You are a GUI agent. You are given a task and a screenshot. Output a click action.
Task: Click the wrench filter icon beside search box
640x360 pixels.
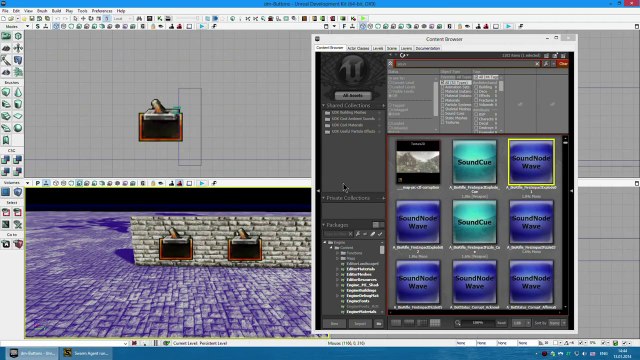tap(546, 64)
